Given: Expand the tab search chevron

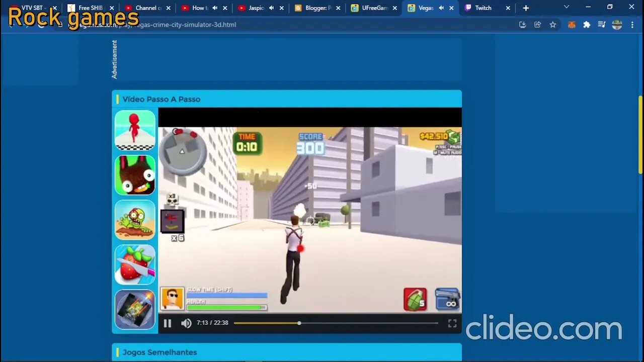Looking at the screenshot, I should click(567, 7).
